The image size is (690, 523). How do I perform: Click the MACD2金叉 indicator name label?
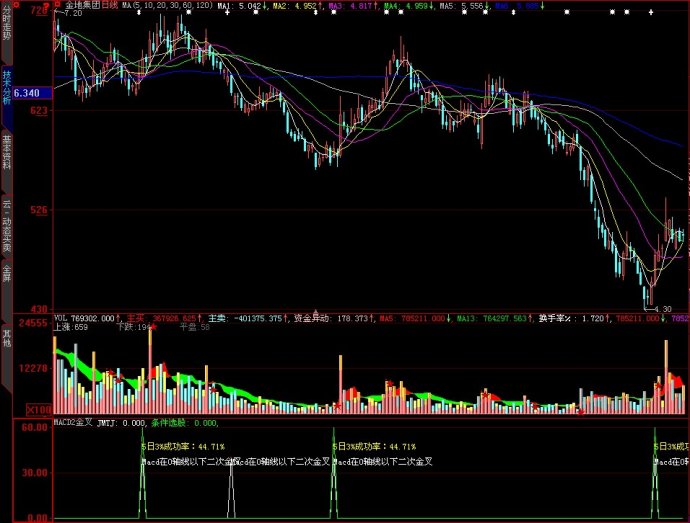pos(73,423)
